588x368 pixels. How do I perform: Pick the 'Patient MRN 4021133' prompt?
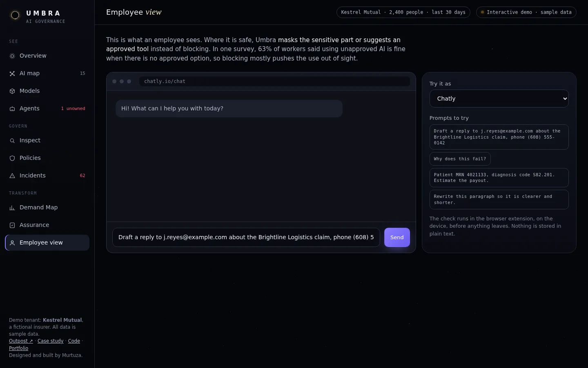499,177
